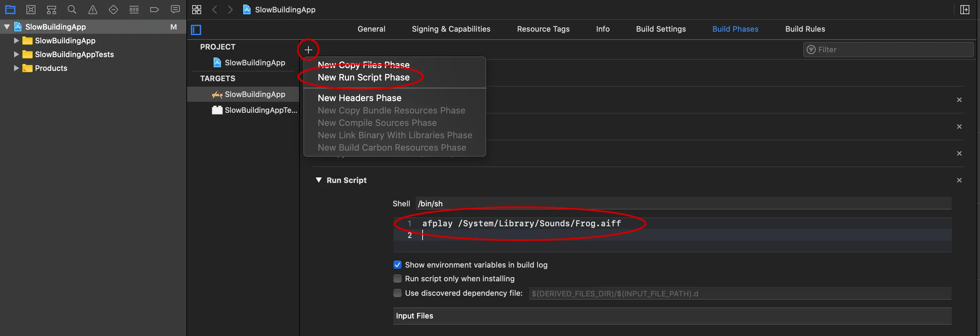Go back with the left chevron
The width and height of the screenshot is (980, 336).
click(215, 10)
